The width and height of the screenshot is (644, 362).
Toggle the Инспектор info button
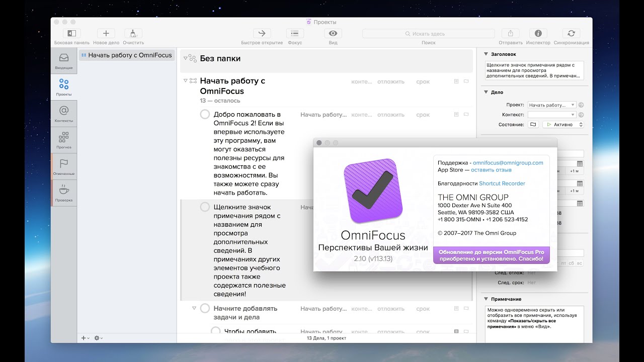coord(538,33)
